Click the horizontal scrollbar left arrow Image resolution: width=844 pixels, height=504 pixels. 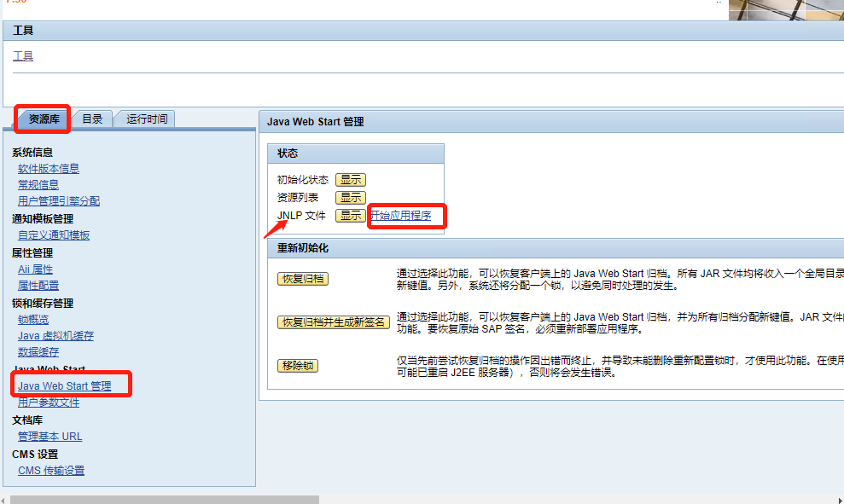pyautogui.click(x=3, y=500)
